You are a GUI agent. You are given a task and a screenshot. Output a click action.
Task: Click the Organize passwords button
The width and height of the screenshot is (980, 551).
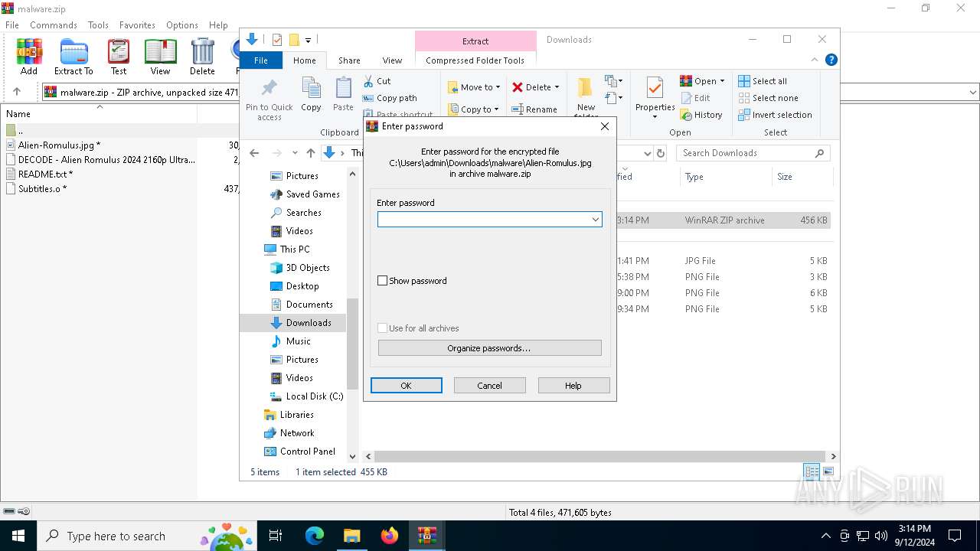[490, 348]
